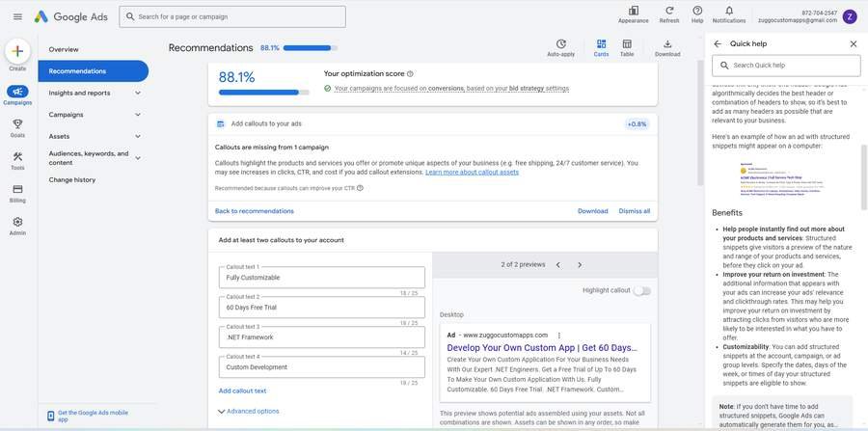Open the Help icon
Screen dimensions: 868x431
(x=697, y=11)
